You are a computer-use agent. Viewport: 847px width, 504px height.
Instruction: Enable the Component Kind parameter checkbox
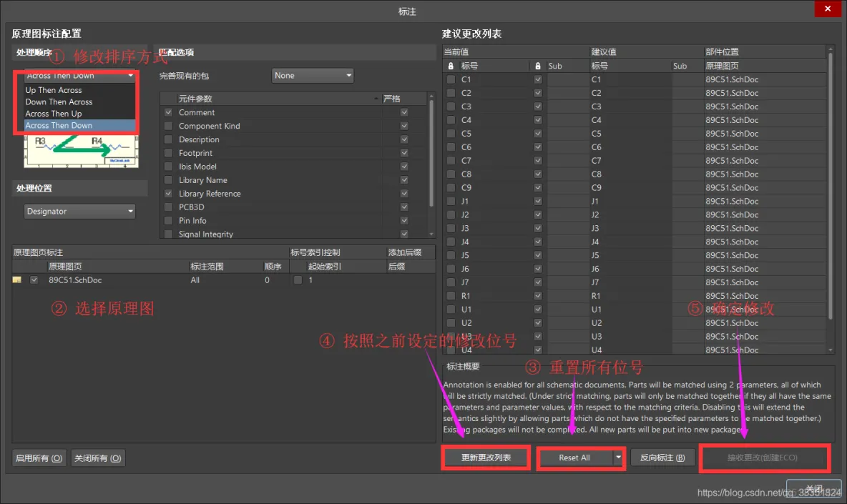(x=169, y=126)
